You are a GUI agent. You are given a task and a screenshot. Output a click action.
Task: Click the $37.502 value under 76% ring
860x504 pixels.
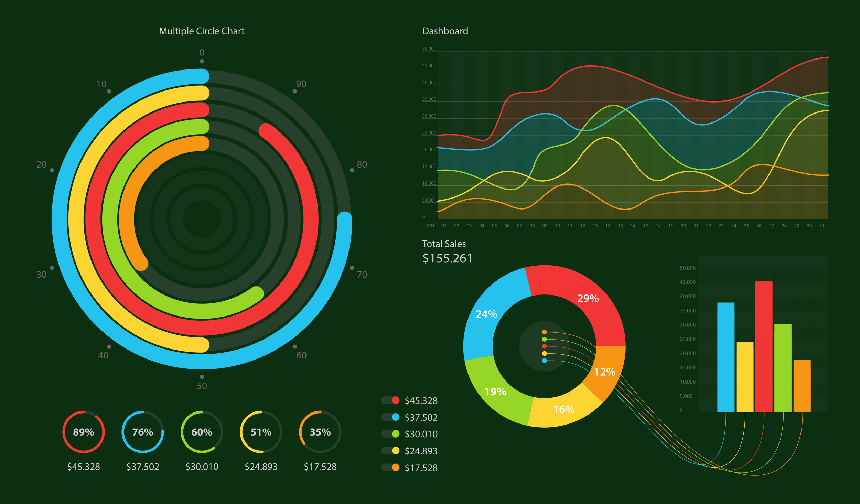click(x=143, y=467)
